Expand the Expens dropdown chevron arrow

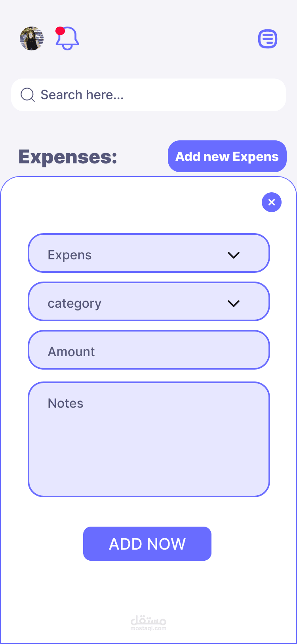(234, 255)
